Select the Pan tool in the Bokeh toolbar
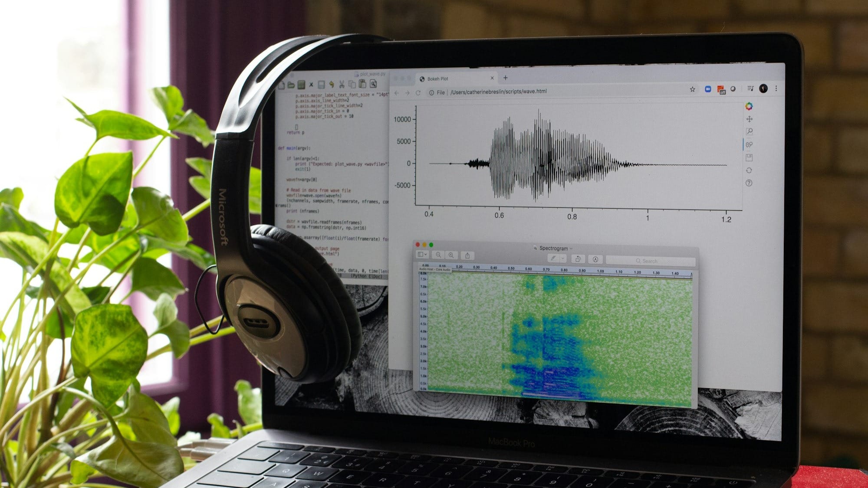This screenshot has height=488, width=868. [x=750, y=119]
